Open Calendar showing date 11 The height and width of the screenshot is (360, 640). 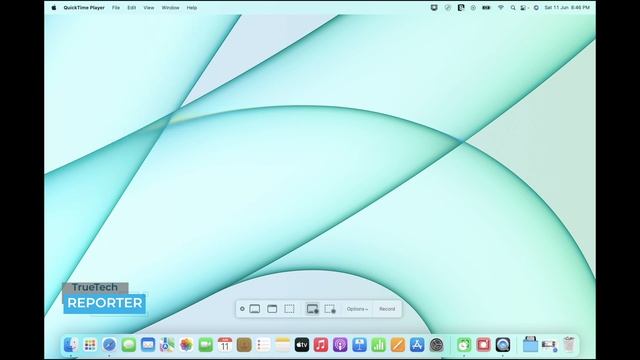(x=225, y=345)
